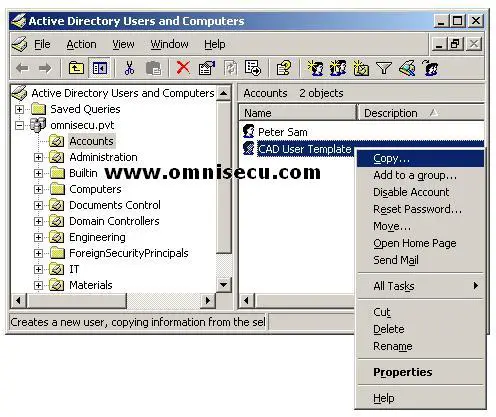
Task: Click list pane horizontal scroll left arrow
Action: 247,301
